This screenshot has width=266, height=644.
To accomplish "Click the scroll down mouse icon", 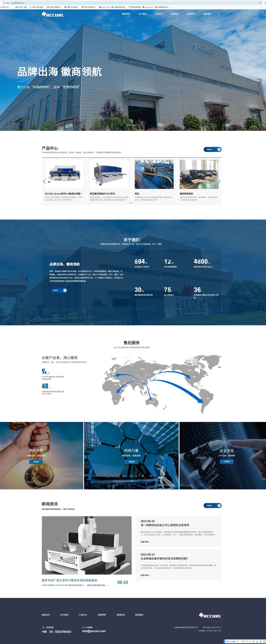I will (x=131, y=121).
